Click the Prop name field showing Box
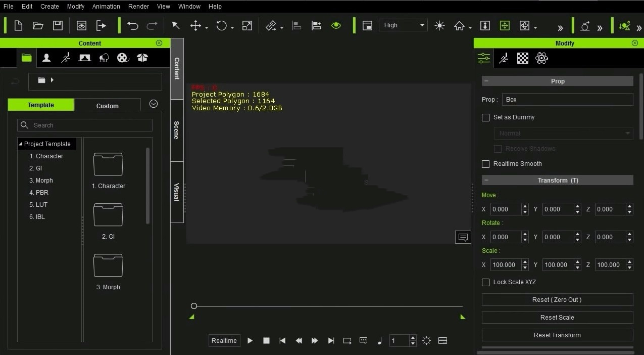This screenshot has width=644, height=355. [567, 99]
